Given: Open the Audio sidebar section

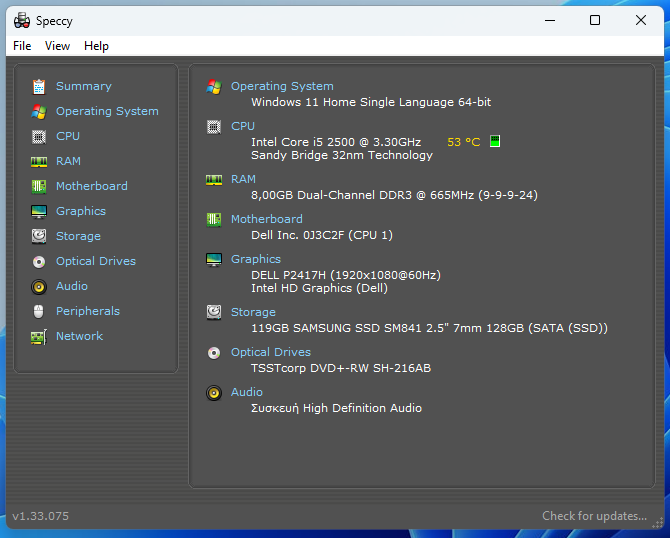Looking at the screenshot, I should 72,286.
